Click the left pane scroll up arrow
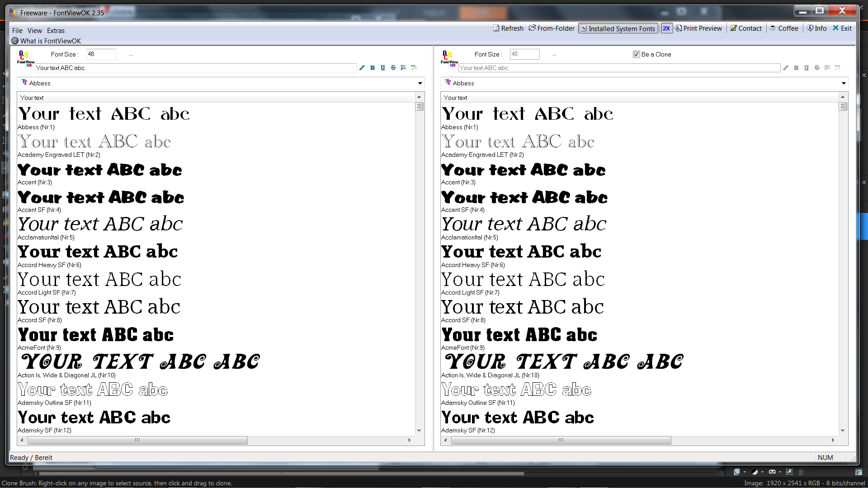 419,97
